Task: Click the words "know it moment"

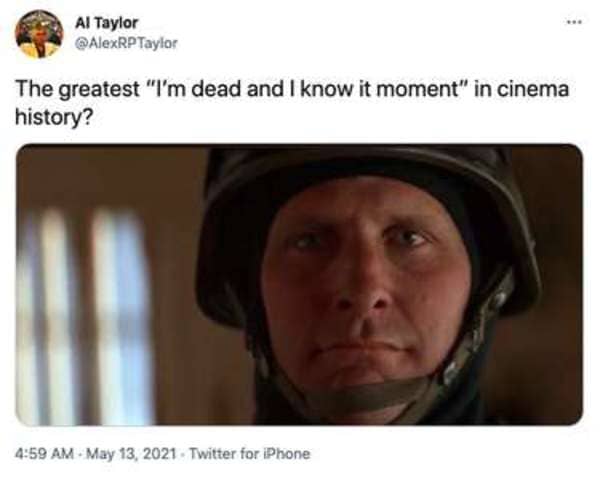Action: coord(379,90)
